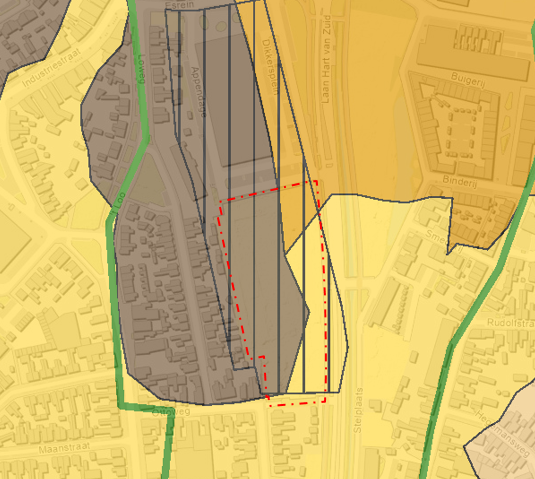Click the Rudolfstraat label at right edge

[511, 323]
